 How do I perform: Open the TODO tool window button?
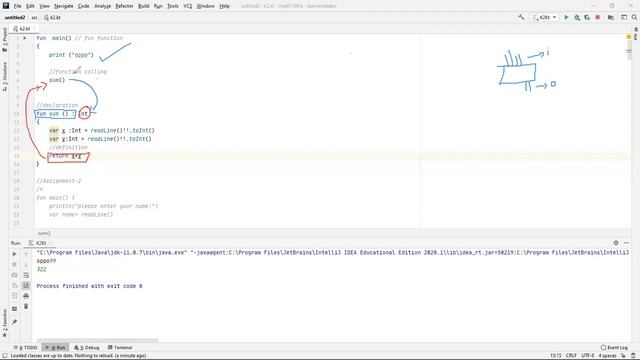[x=25, y=347]
